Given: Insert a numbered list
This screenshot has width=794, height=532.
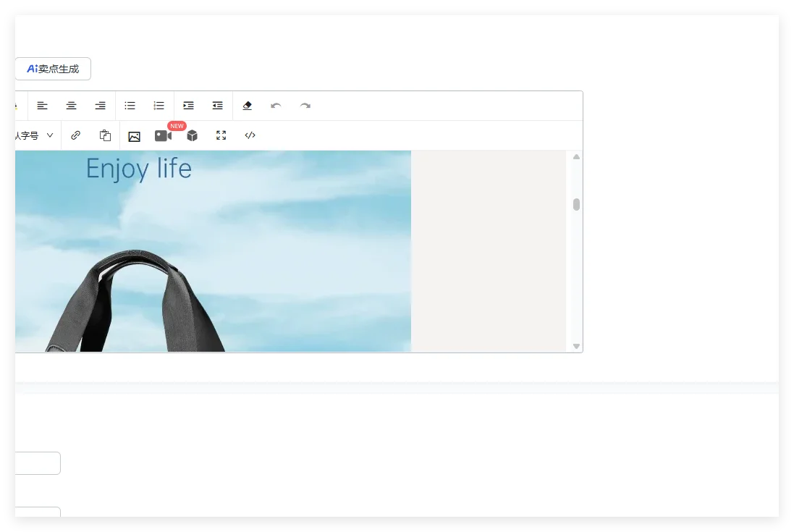Looking at the screenshot, I should click(159, 106).
